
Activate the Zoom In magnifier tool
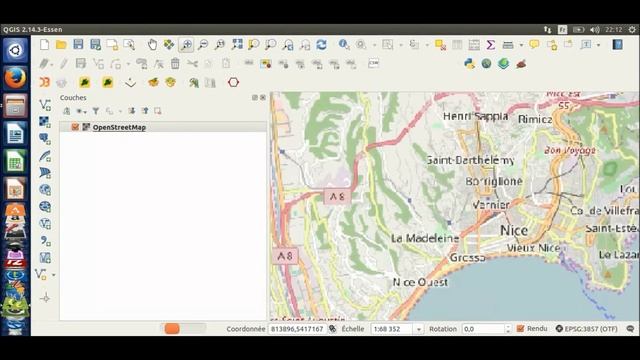click(186, 44)
